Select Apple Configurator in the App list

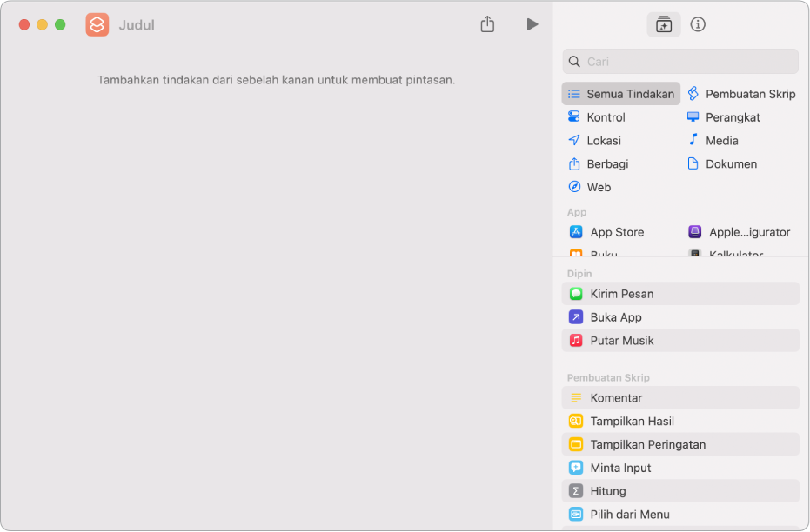[x=740, y=232]
